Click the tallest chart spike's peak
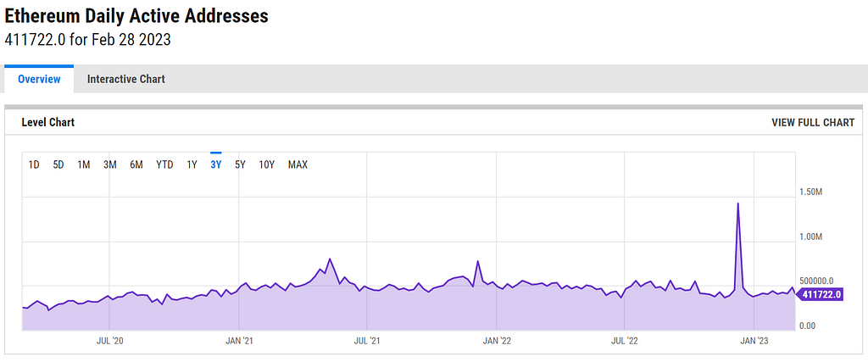This screenshot has height=362, width=868. pyautogui.click(x=738, y=203)
